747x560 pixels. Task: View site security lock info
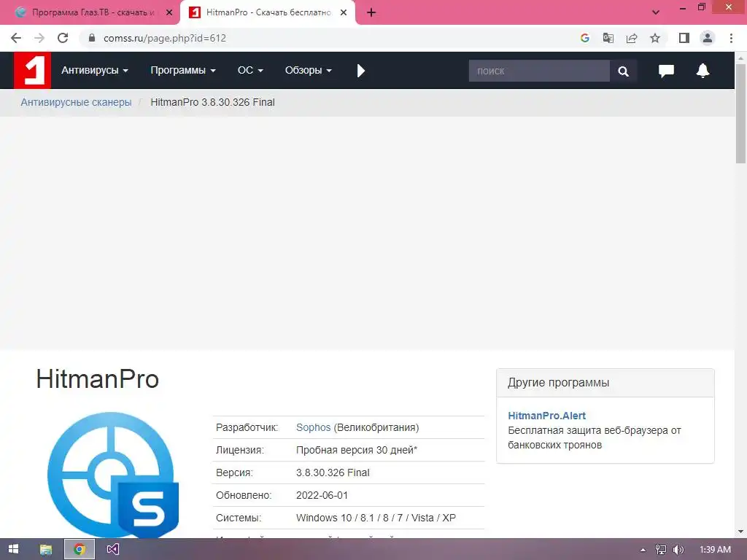click(x=92, y=38)
